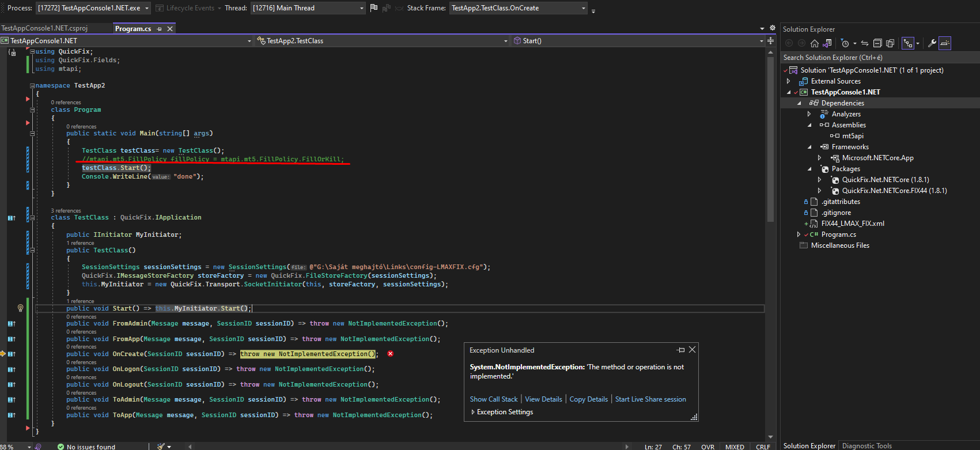Expand Exception Settings section
This screenshot has height=450, width=980.
(x=473, y=412)
